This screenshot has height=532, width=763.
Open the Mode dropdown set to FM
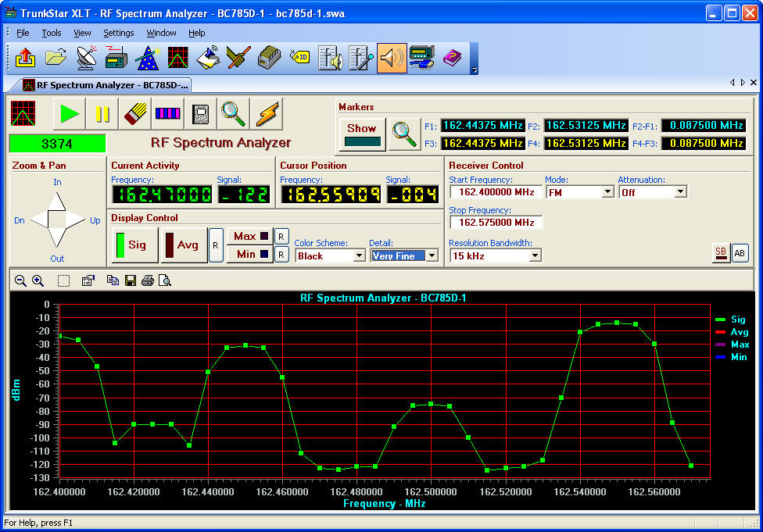click(x=607, y=192)
